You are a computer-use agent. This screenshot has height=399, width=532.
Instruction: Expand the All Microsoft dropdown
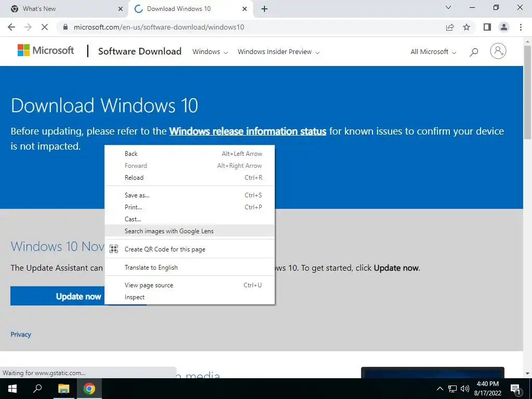[433, 51]
